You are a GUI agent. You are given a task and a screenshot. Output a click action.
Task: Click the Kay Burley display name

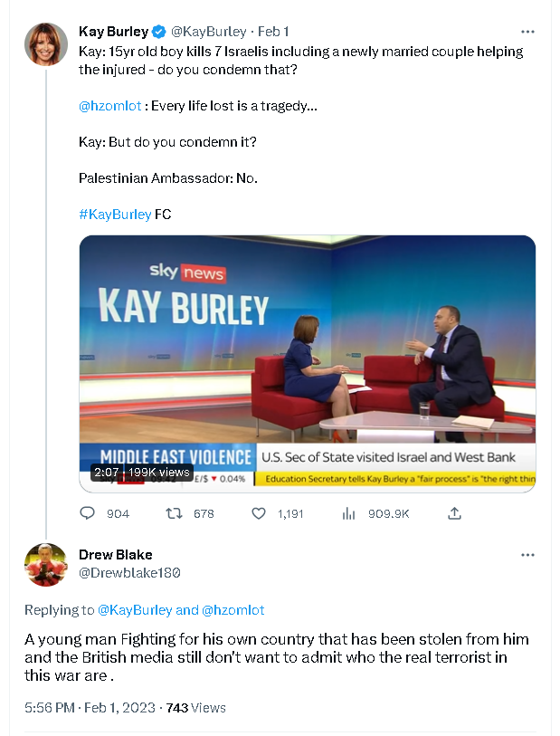coord(113,32)
